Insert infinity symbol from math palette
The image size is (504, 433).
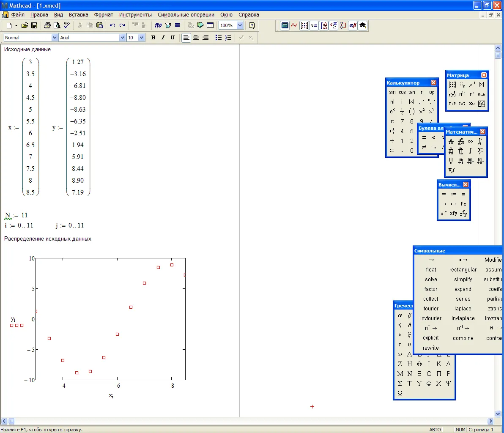coord(470,141)
